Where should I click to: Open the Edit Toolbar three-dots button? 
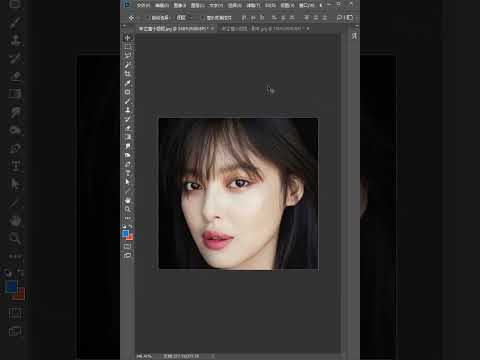click(127, 218)
